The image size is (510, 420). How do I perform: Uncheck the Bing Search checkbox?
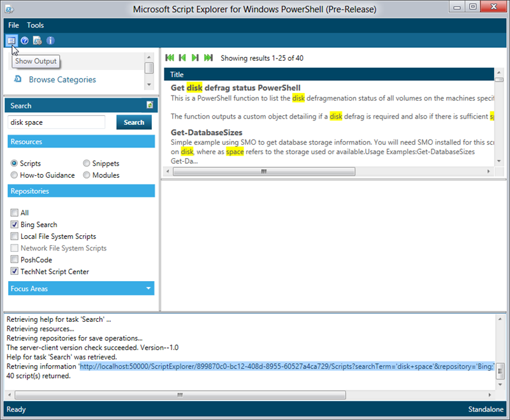(14, 224)
